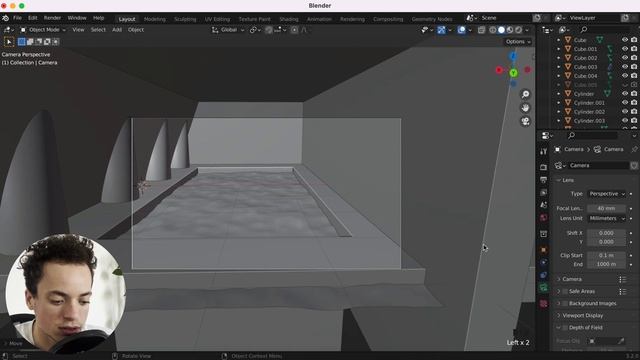Viewport: 640px width, 360px height.
Task: Toggle snapping magnet button
Action: coord(269,30)
